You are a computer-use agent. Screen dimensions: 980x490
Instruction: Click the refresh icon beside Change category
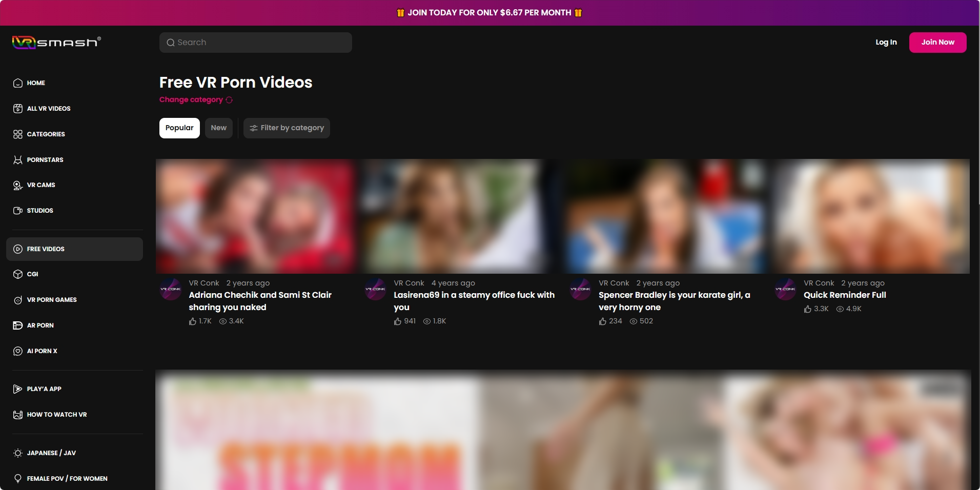(x=229, y=100)
